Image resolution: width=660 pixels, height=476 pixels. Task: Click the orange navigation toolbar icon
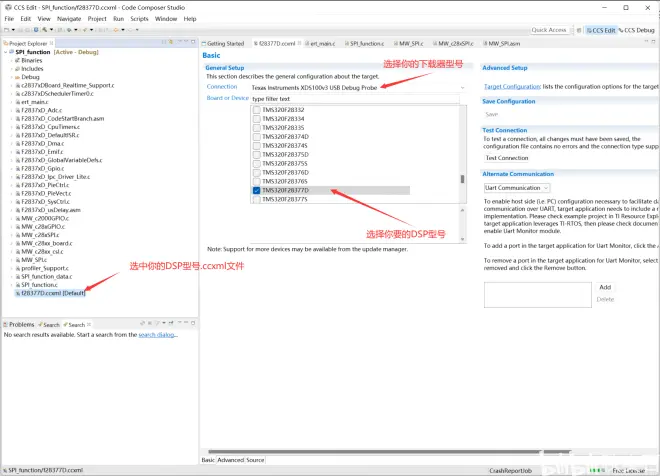(116, 30)
